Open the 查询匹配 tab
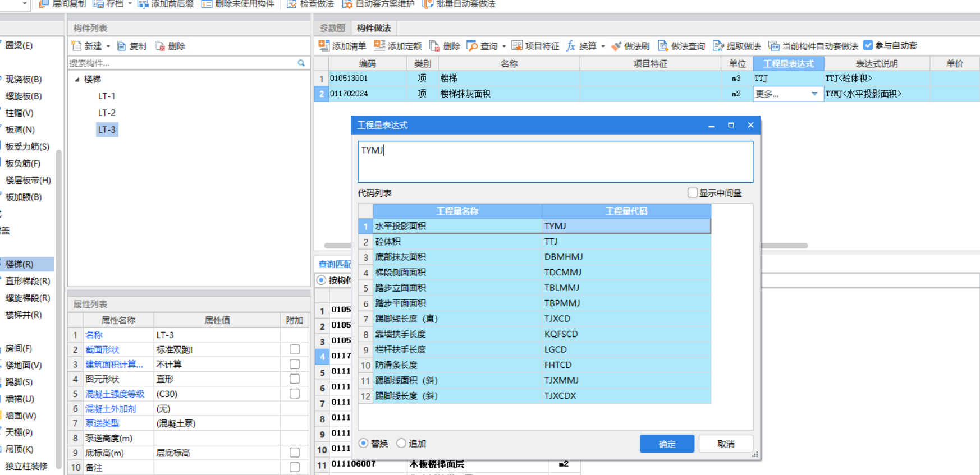Viewport: 980px width, 475px height. point(335,264)
